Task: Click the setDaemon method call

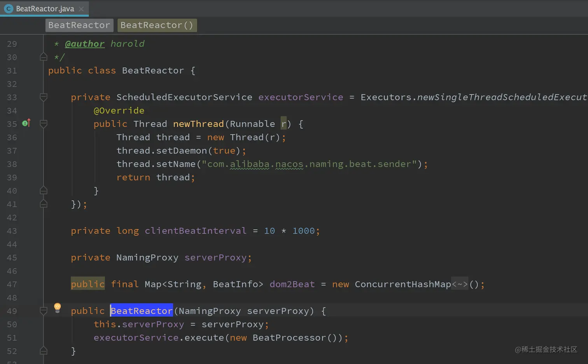Action: pyautogui.click(x=182, y=150)
